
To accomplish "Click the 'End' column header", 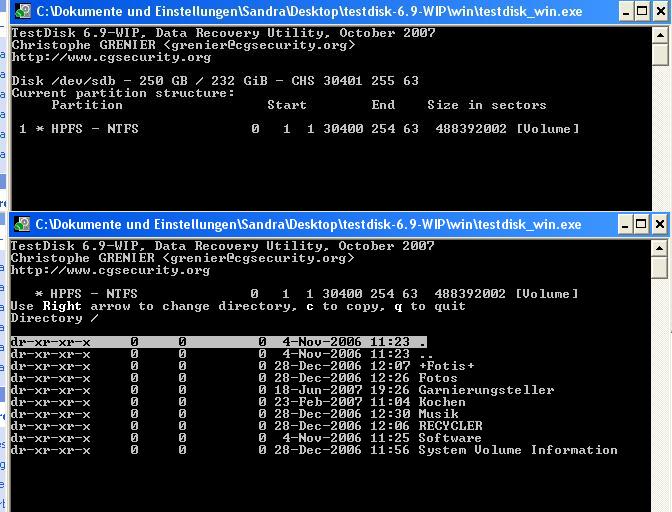I will (383, 105).
